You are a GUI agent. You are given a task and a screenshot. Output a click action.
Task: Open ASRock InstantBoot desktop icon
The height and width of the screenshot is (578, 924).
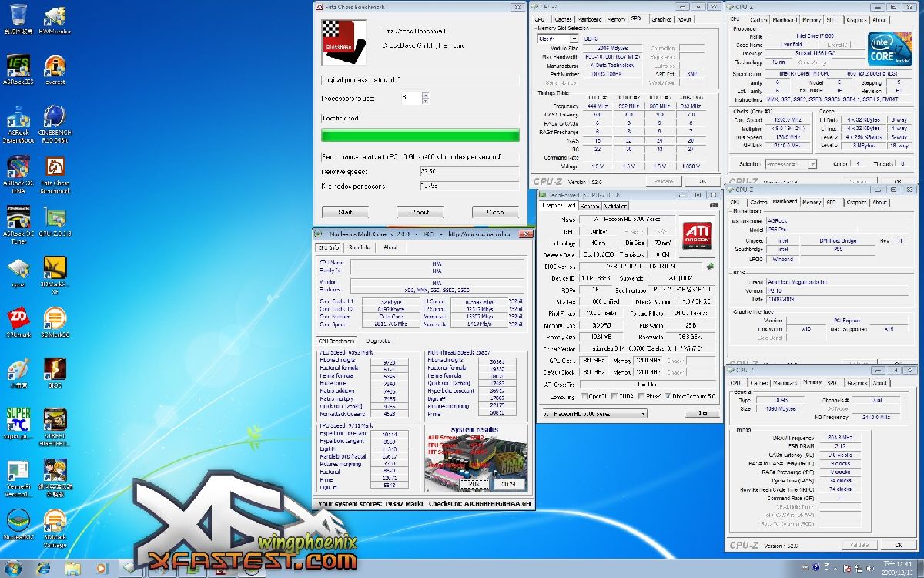(x=18, y=123)
